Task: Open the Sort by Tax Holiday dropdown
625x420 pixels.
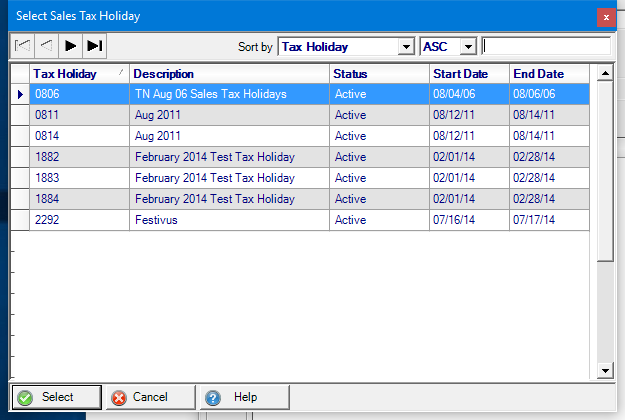Action: coord(405,47)
